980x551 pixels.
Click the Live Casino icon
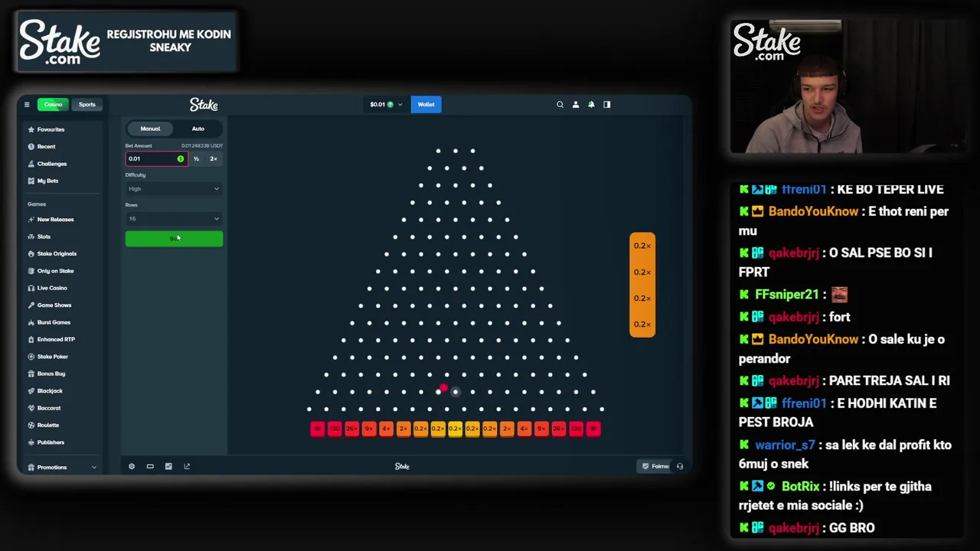point(31,288)
